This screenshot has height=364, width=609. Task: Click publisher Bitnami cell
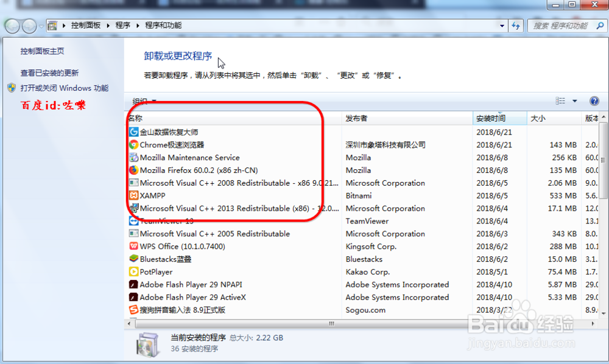[x=359, y=195]
